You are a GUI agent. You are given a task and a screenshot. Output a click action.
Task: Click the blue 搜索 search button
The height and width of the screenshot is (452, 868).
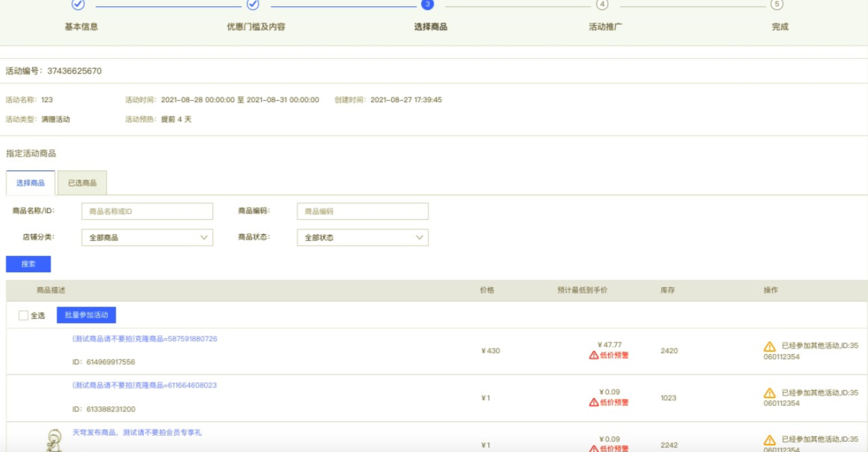29,263
